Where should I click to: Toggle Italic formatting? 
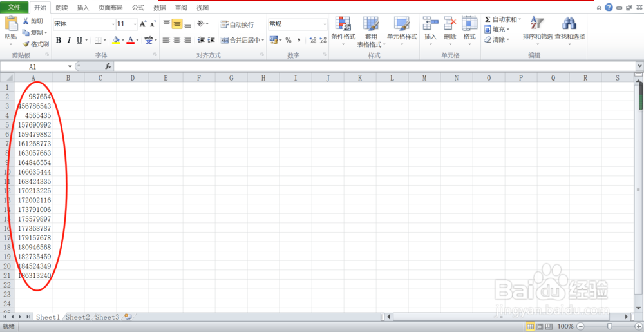click(69, 40)
